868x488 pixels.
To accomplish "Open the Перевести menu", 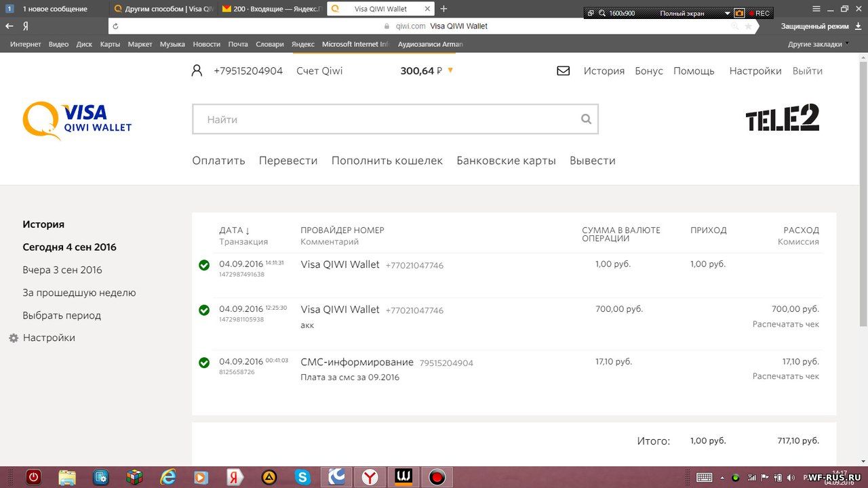I will coord(288,161).
